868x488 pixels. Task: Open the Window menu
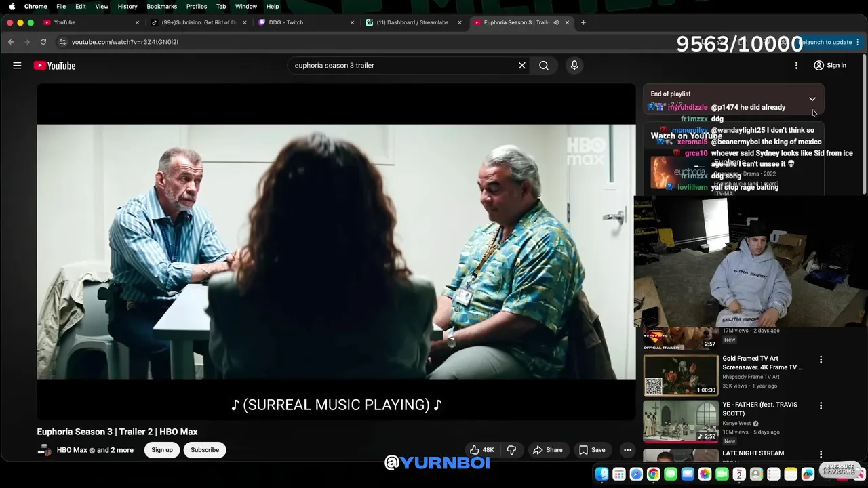246,7
